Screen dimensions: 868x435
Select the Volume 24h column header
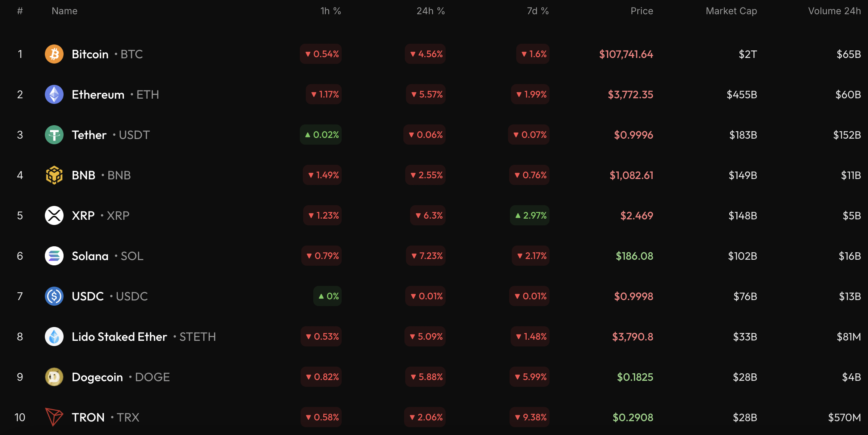click(834, 11)
